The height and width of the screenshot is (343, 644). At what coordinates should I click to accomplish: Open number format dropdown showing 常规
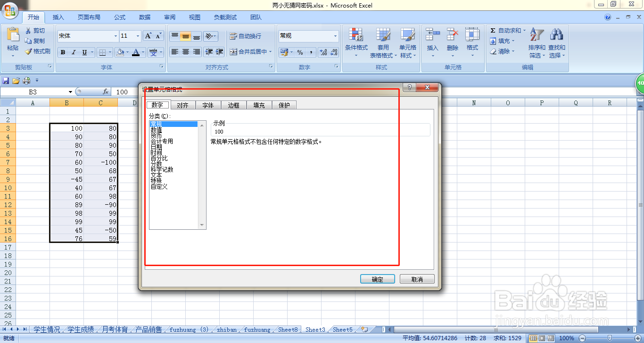tap(335, 36)
